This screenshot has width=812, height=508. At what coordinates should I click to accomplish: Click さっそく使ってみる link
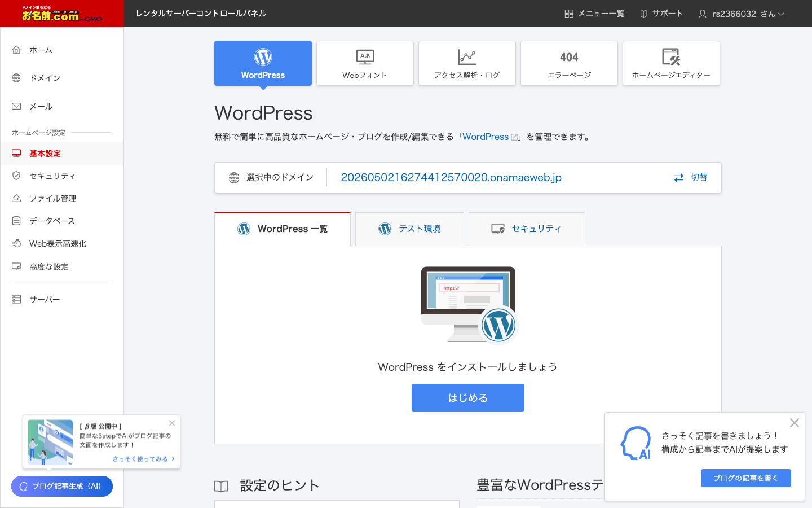click(x=144, y=459)
